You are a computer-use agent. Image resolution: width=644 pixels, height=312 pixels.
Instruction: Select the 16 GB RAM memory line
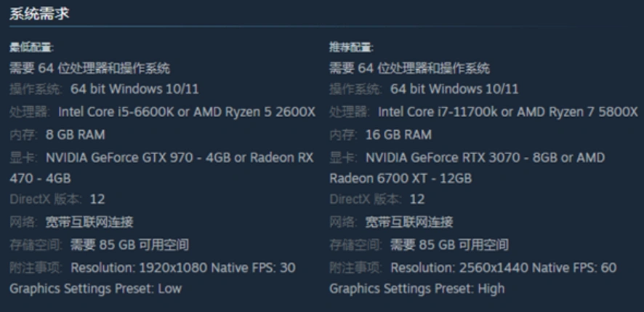(398, 135)
